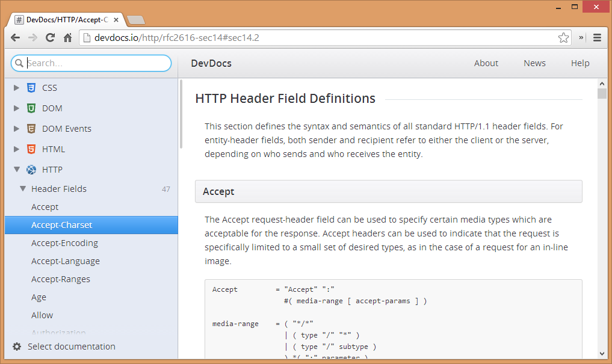Expand the DOM Events tree arrow
The height and width of the screenshot is (364, 612).
coord(17,129)
